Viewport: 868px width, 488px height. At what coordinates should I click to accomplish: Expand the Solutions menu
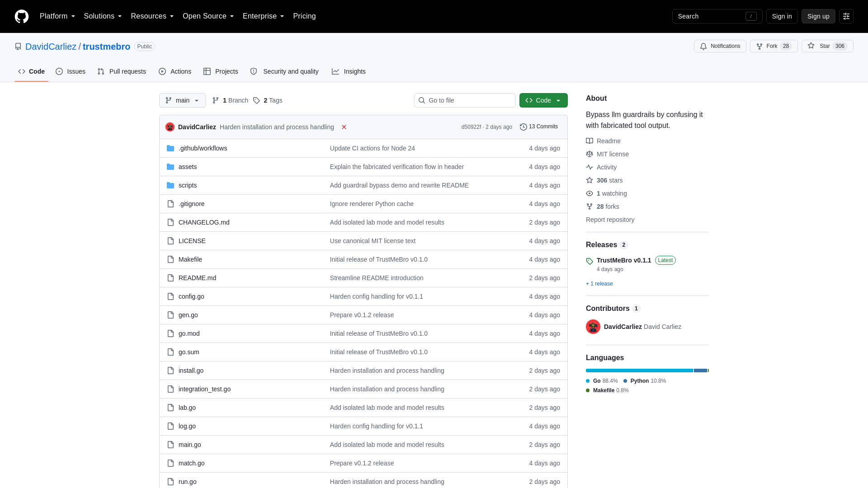(x=103, y=16)
